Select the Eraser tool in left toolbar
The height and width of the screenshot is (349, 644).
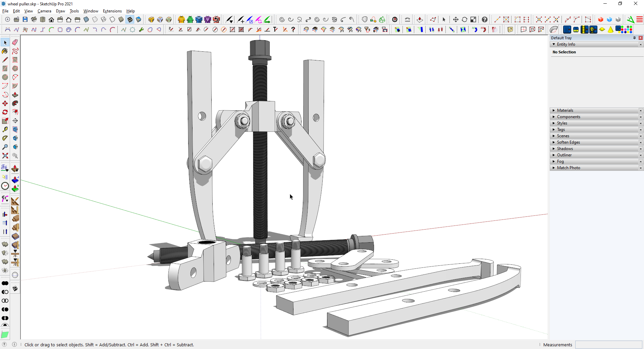point(15,42)
